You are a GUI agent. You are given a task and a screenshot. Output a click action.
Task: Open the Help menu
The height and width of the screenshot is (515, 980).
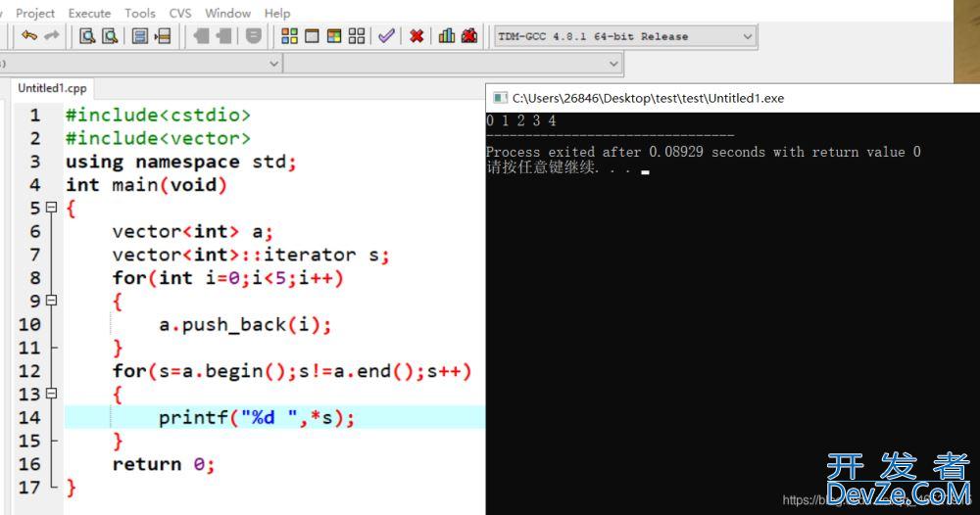(x=277, y=13)
